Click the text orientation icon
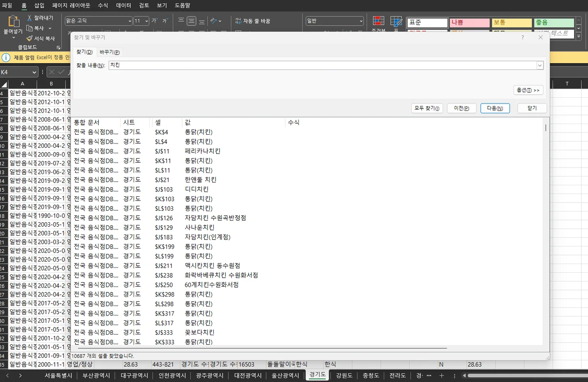Viewport: 588px width, 382px height. click(213, 21)
